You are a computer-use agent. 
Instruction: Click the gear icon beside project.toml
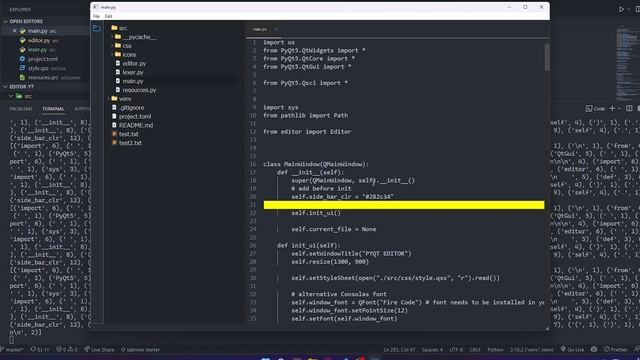pos(22,59)
